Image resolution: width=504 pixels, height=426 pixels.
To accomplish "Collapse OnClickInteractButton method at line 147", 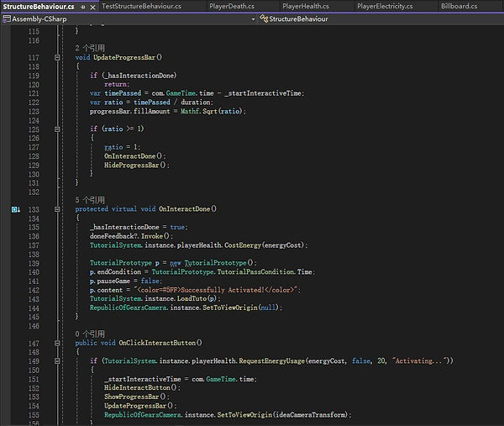I will pos(57,343).
